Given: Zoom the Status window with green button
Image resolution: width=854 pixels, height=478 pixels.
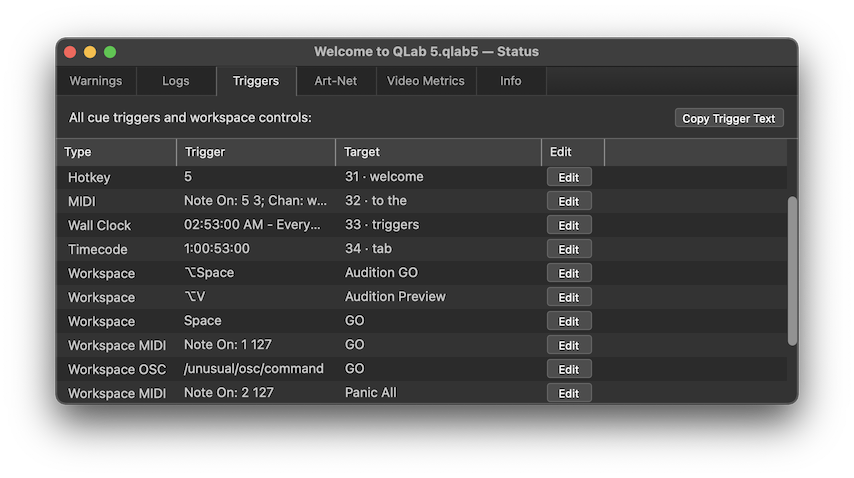Looking at the screenshot, I should coord(110,52).
